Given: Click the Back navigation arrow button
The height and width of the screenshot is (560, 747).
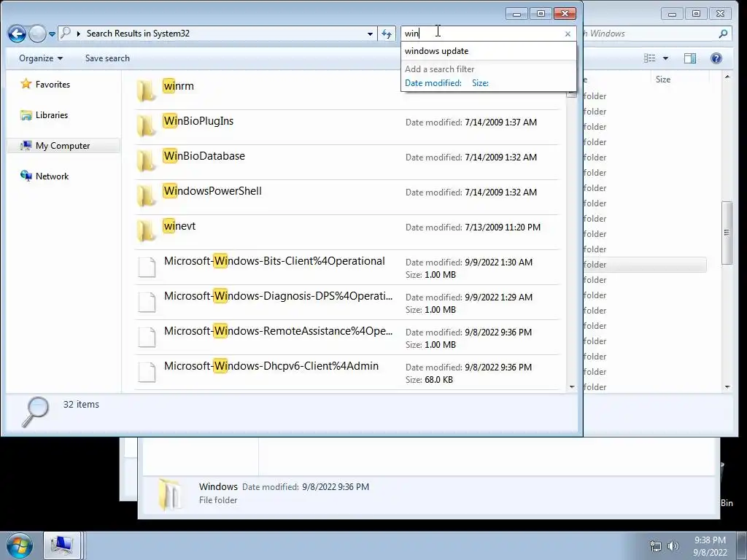Looking at the screenshot, I should pos(17,34).
